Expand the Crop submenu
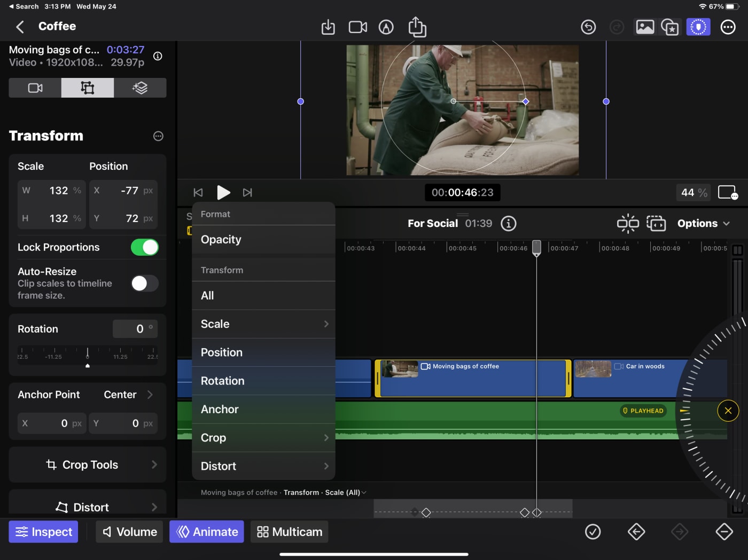The height and width of the screenshot is (560, 748). [x=263, y=438]
